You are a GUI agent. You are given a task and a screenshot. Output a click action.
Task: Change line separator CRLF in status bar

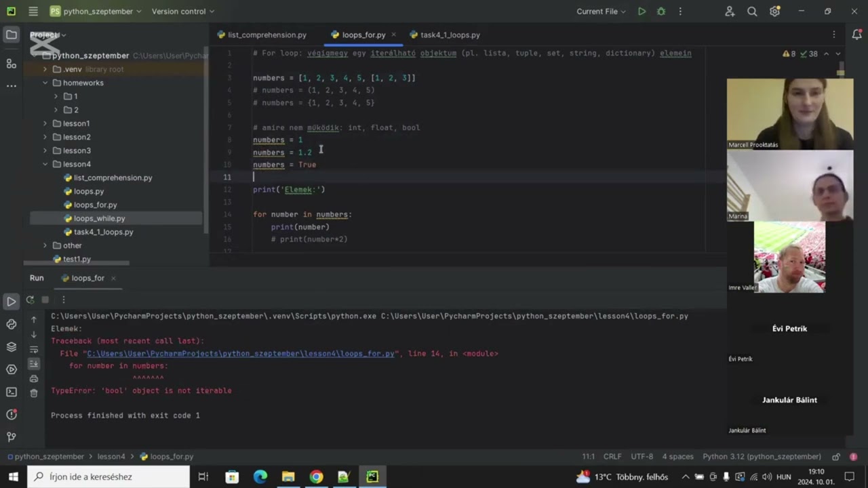tap(612, 457)
